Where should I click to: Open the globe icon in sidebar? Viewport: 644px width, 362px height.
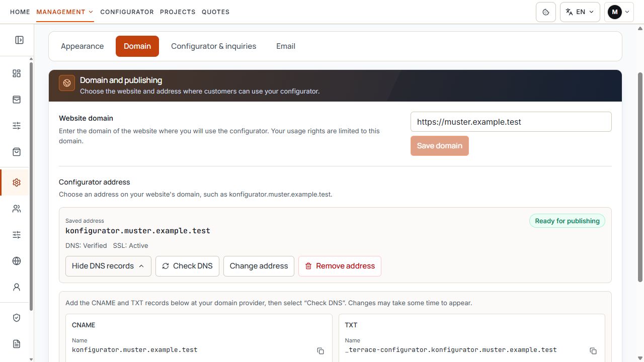click(x=17, y=261)
